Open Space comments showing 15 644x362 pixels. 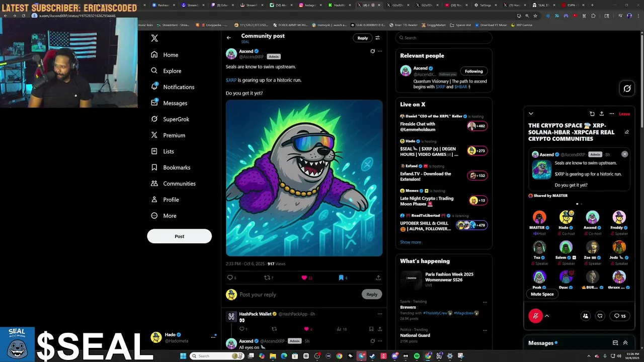pos(620,316)
